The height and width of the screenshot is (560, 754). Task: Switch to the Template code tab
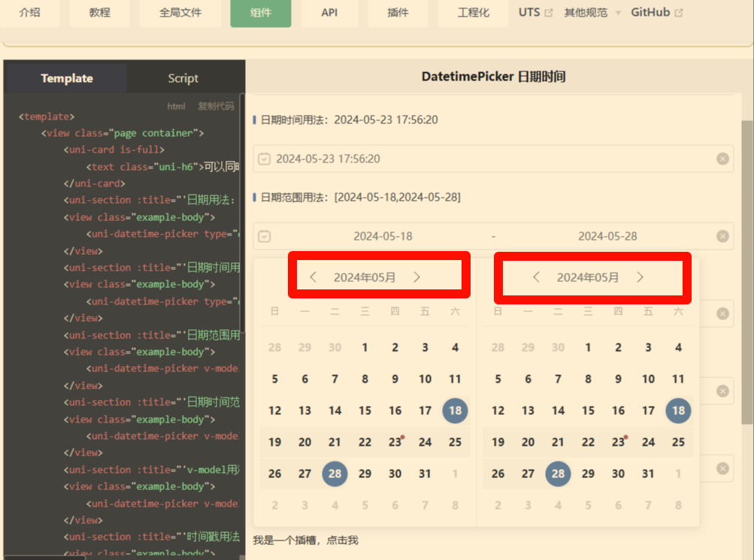coord(67,78)
